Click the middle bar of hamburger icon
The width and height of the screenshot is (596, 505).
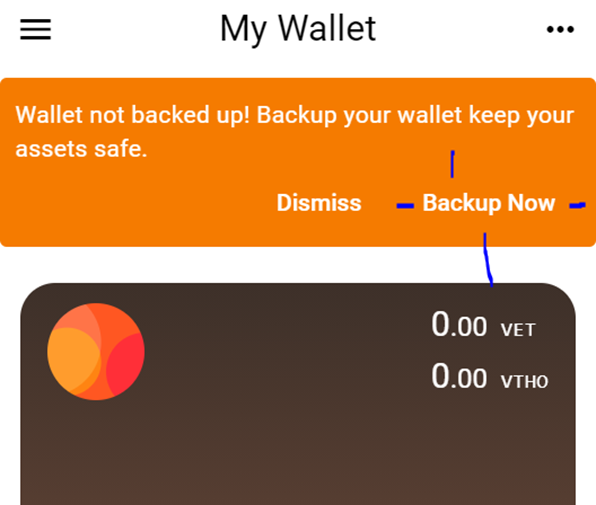pos(35,29)
